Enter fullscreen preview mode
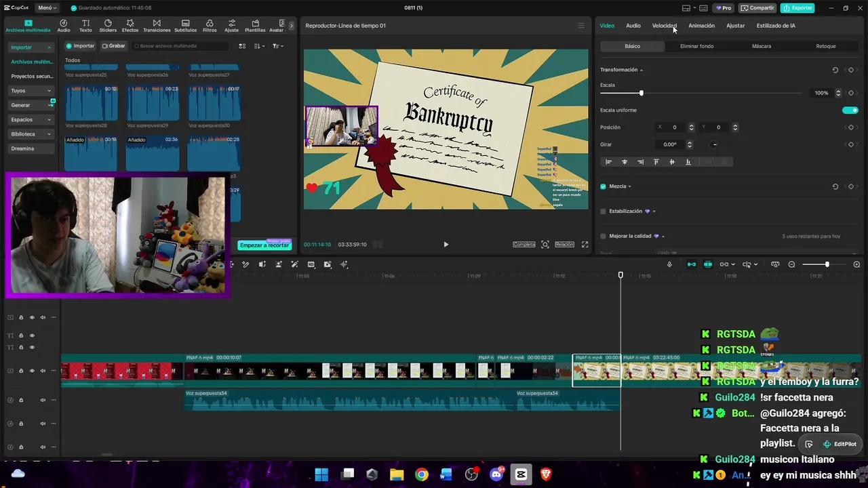The image size is (868, 488). 585,245
